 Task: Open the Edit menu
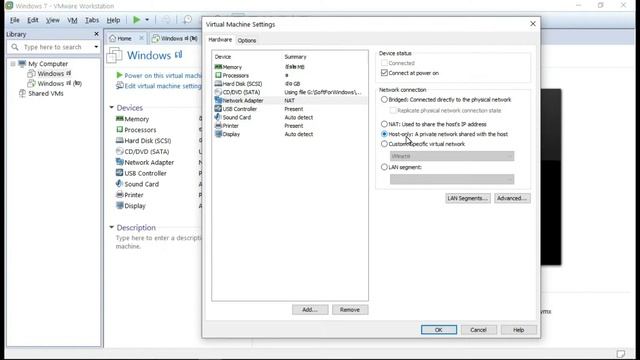point(33,20)
